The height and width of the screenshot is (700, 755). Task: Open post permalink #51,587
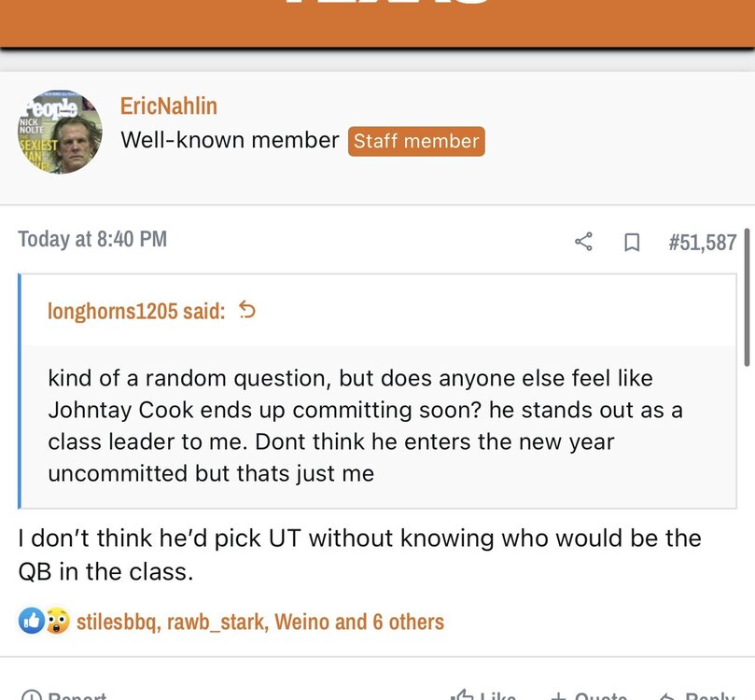pyautogui.click(x=702, y=242)
